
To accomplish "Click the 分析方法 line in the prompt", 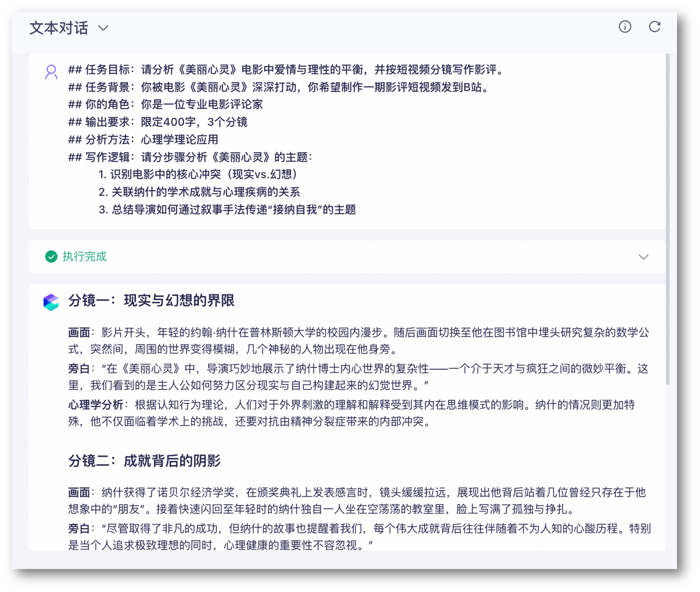I will (143, 140).
